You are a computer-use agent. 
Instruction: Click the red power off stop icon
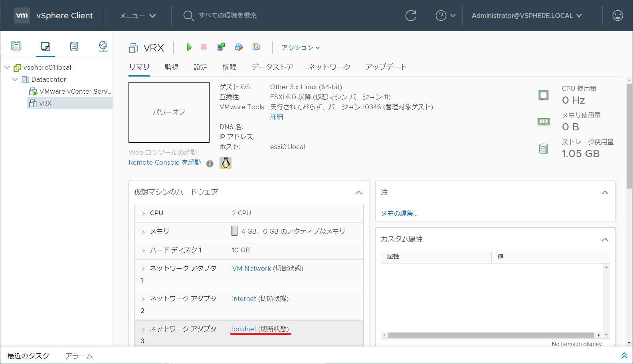click(x=204, y=47)
